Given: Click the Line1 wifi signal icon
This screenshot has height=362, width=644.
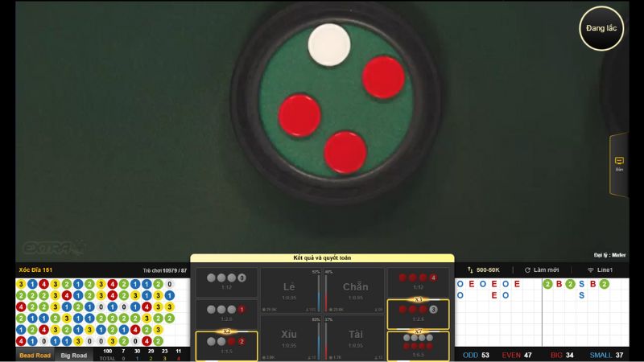Looking at the screenshot, I should click(x=590, y=269).
